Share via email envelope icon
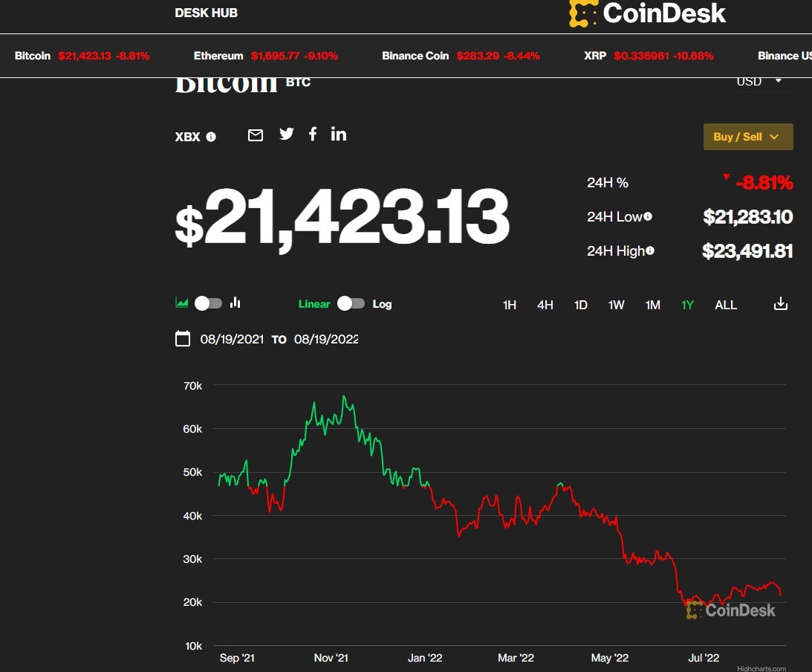The image size is (812, 672). point(256,135)
